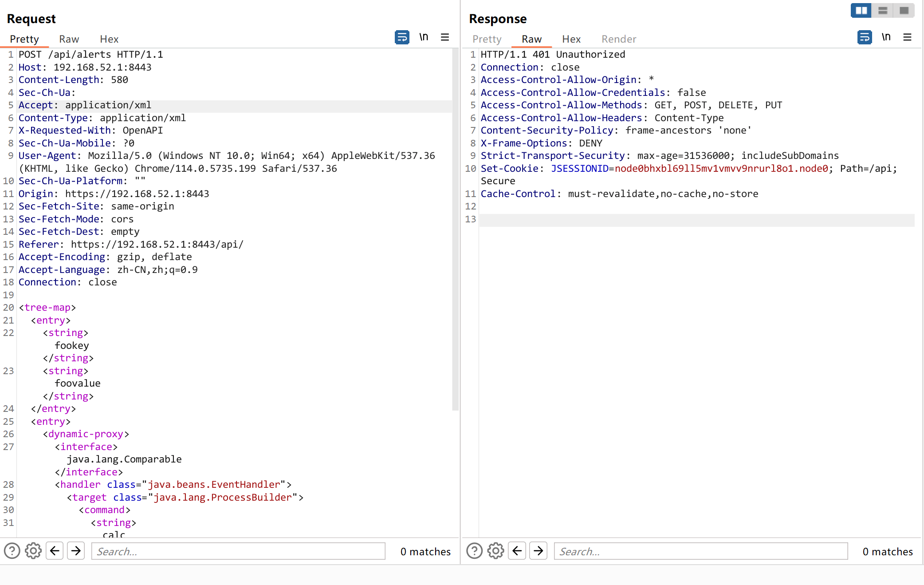Click the Cache-Control response header

[620, 194]
